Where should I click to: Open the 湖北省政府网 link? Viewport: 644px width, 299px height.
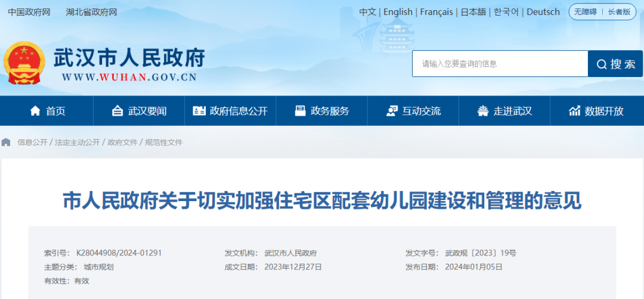[x=92, y=12]
